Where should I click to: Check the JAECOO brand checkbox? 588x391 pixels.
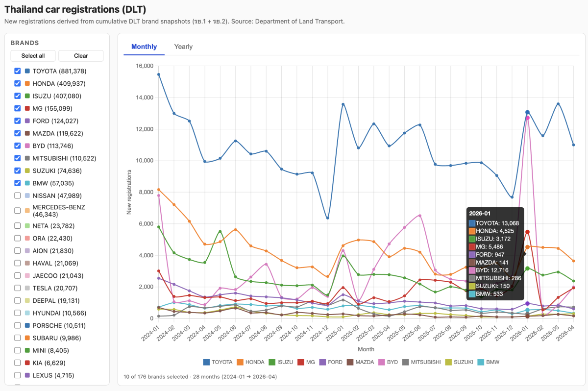coord(18,276)
